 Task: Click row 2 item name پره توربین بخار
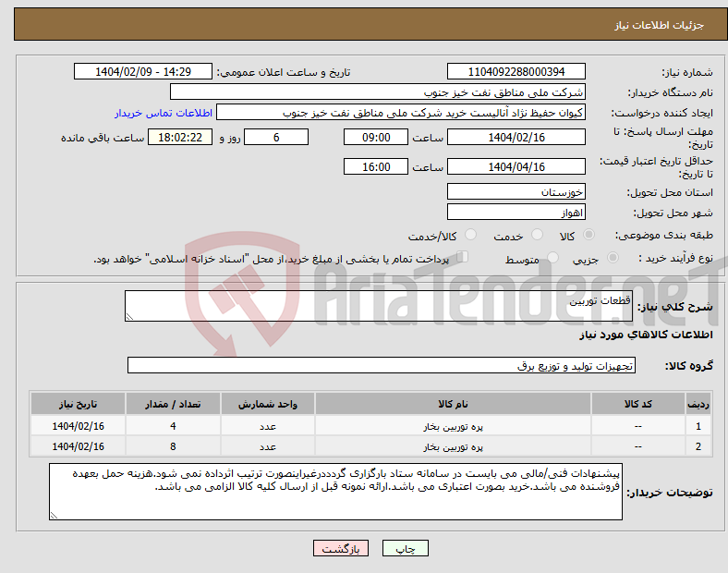[x=453, y=446]
